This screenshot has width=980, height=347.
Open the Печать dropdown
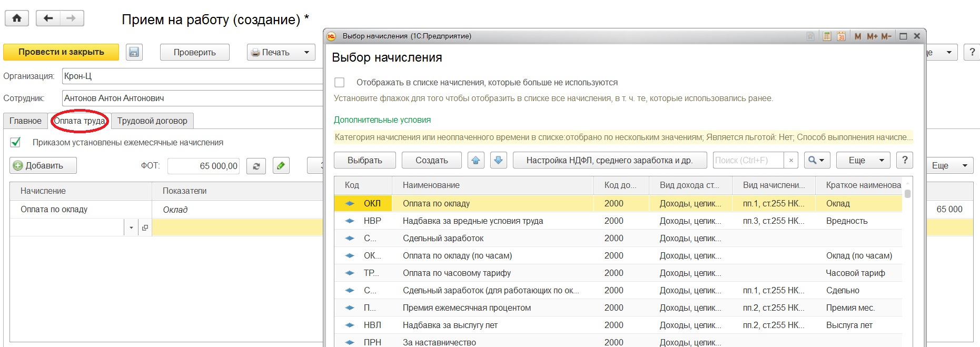[x=281, y=52]
